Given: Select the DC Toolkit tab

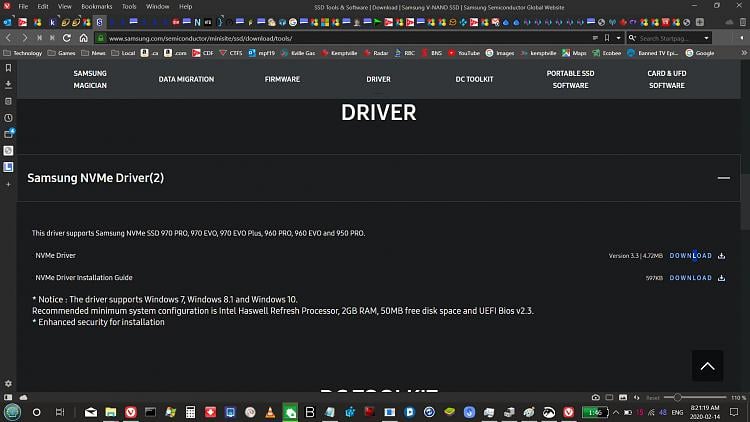Looking at the screenshot, I should 474,79.
